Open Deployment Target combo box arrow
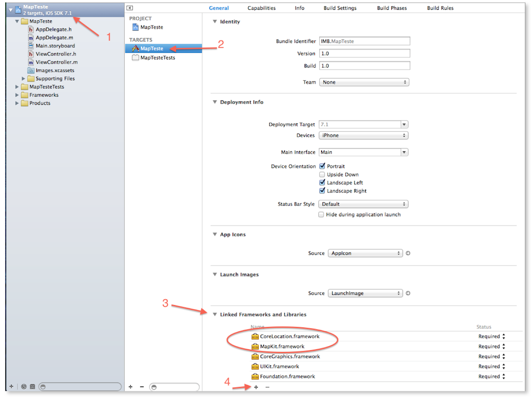The width and height of the screenshot is (532, 400). [x=404, y=124]
